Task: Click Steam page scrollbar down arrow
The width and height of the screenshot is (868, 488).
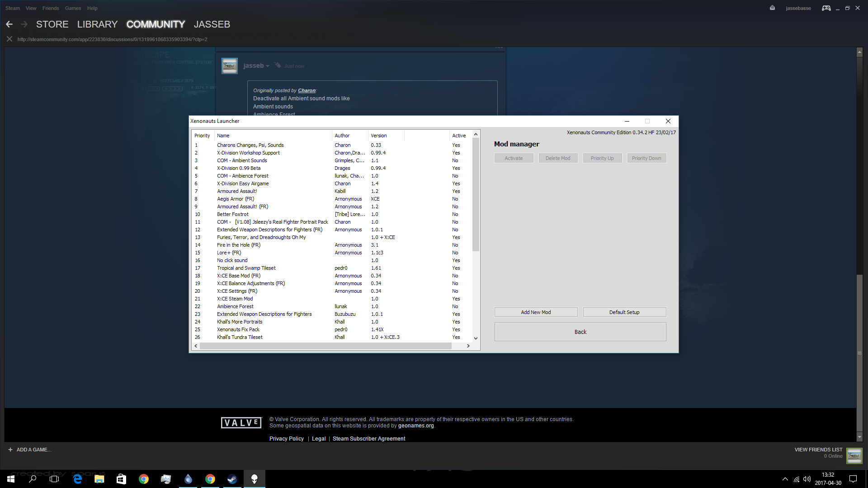Action: (x=859, y=437)
